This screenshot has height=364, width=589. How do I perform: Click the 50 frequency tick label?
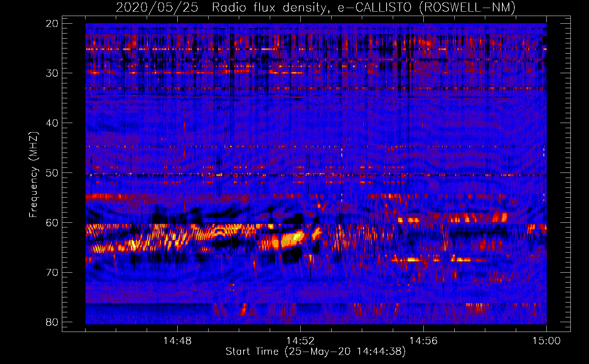point(52,173)
